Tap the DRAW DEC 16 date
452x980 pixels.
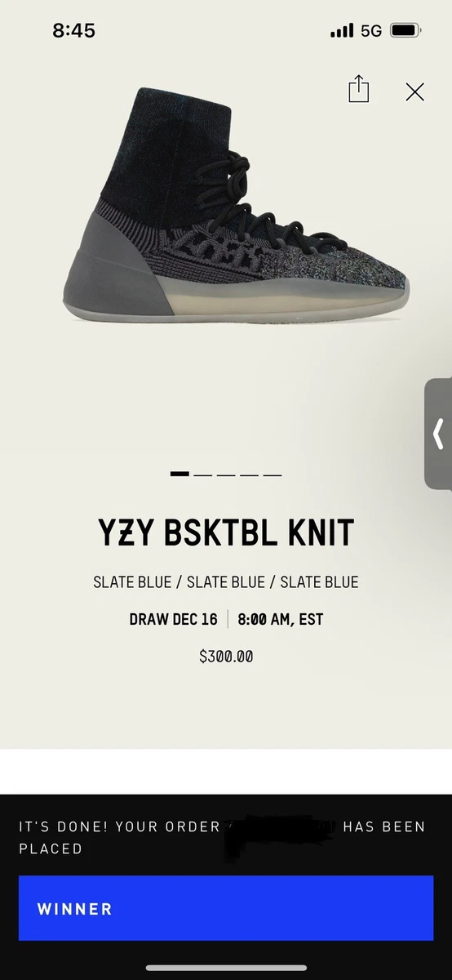tap(173, 619)
